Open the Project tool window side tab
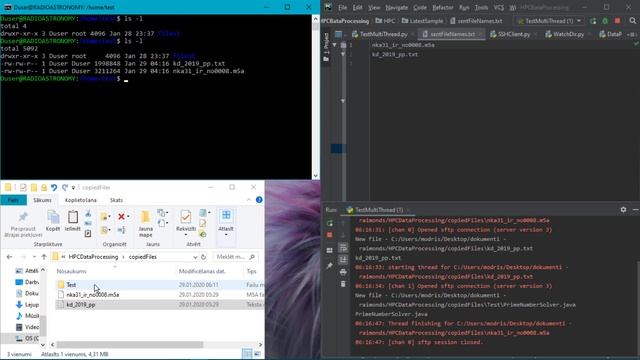This screenshot has width=640, height=360. pyautogui.click(x=326, y=48)
